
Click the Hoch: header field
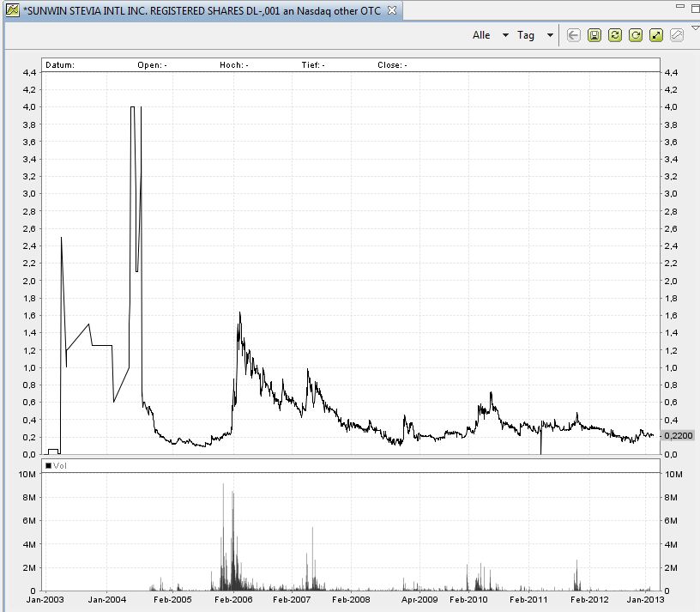234,64
